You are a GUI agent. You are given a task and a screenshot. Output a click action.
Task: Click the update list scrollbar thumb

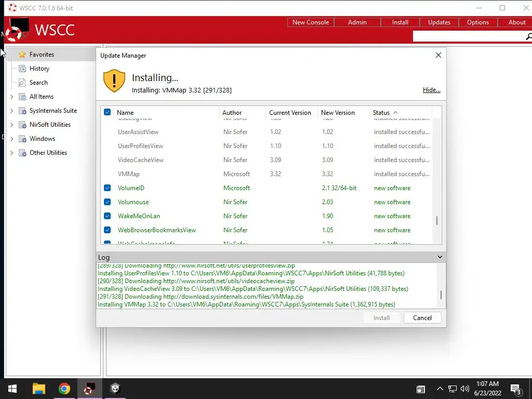[437, 220]
